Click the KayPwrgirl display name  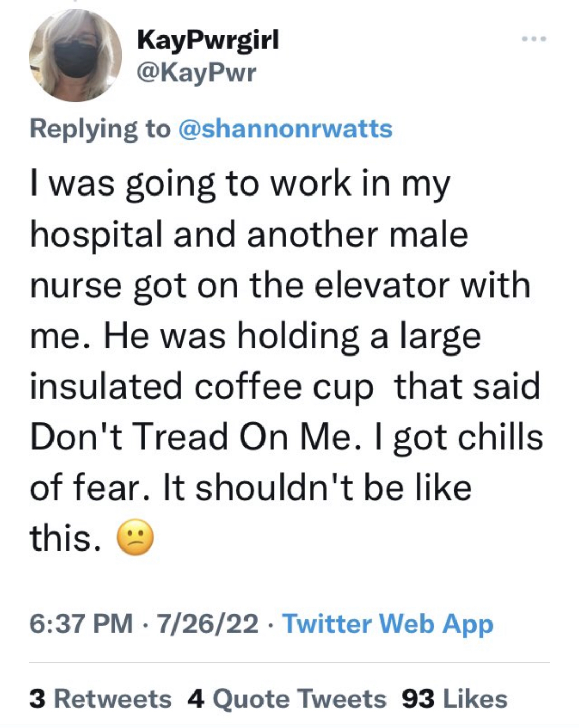(x=208, y=39)
